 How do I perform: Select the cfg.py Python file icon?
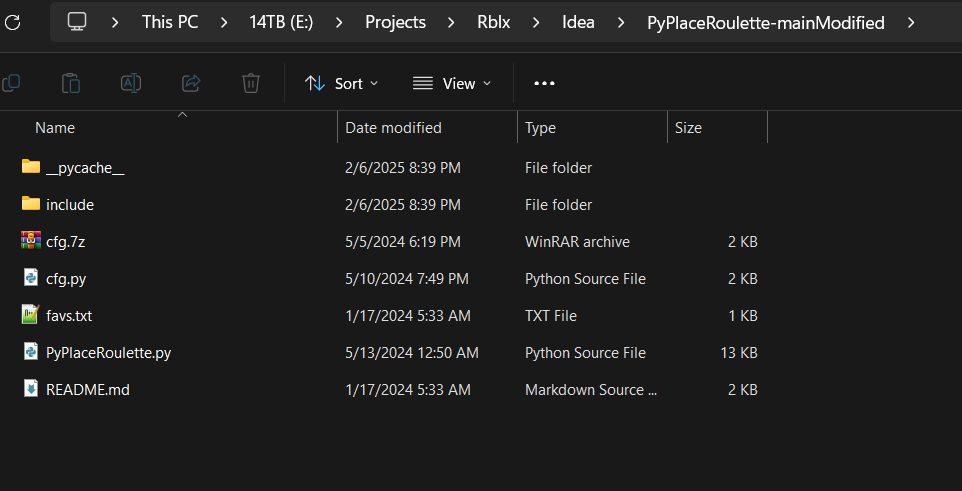coord(31,277)
